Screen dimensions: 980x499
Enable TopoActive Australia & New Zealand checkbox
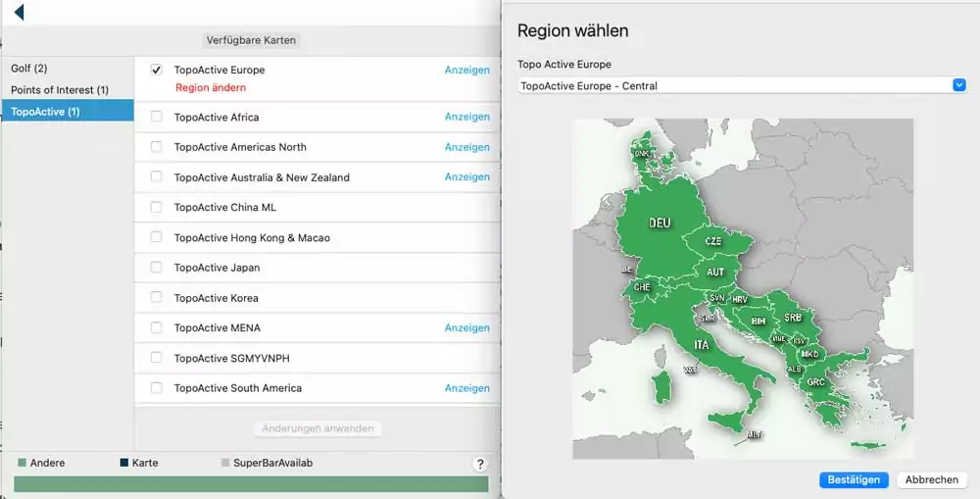(156, 177)
